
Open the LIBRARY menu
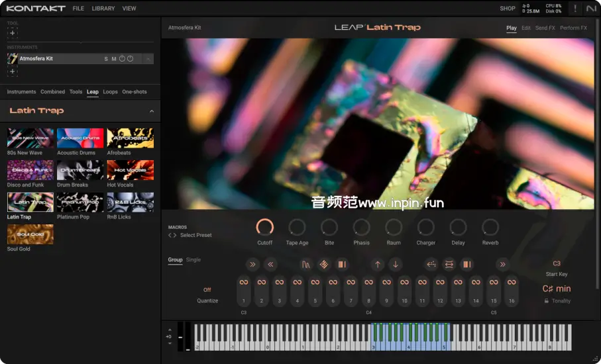(103, 9)
